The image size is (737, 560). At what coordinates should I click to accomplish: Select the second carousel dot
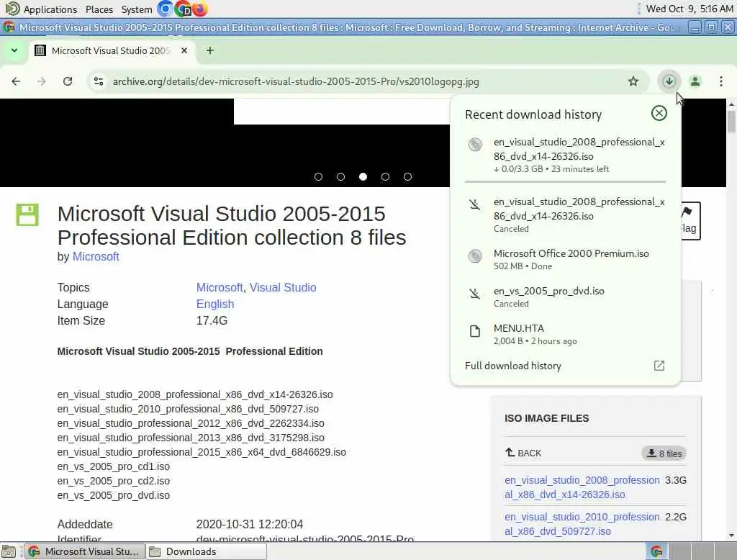click(340, 177)
